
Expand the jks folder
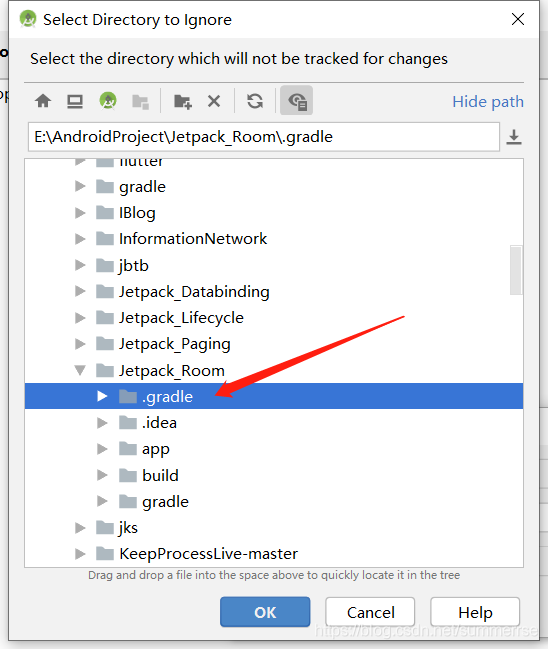click(80, 528)
